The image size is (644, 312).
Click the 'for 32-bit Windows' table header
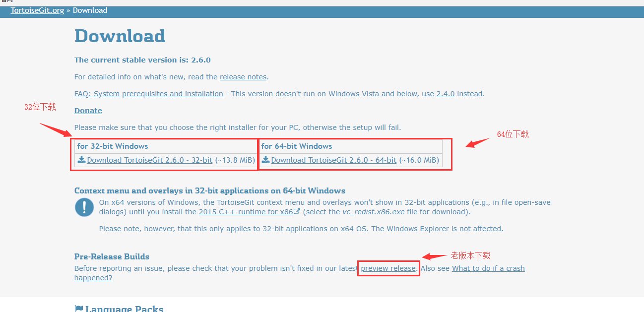(x=165, y=146)
